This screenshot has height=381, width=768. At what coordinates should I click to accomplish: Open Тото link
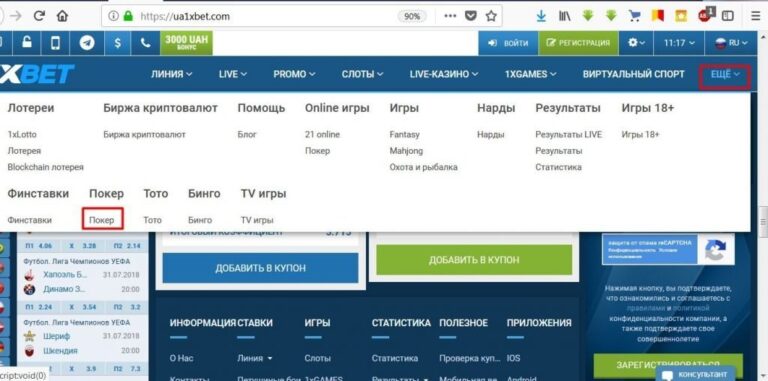(x=152, y=220)
